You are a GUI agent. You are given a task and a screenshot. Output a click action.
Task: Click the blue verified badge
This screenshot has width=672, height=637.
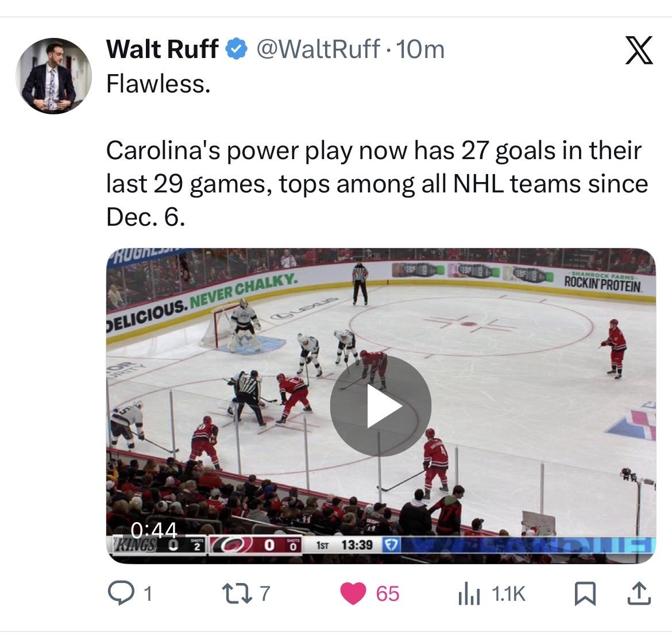235,50
